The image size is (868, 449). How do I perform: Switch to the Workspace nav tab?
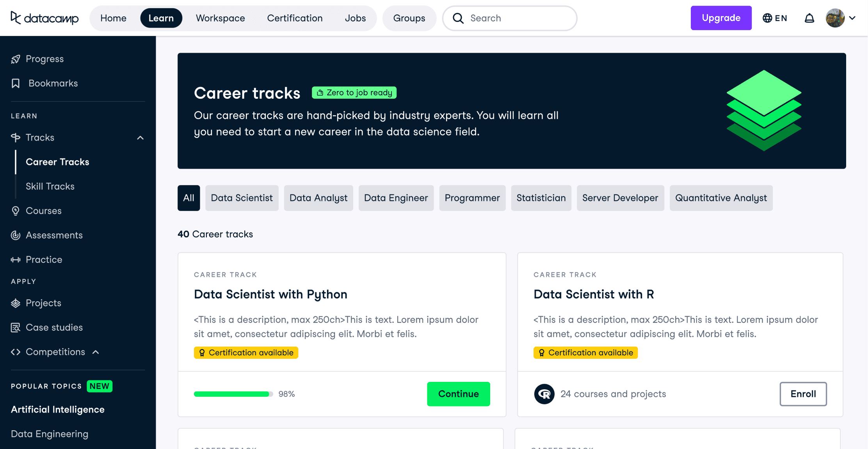point(220,18)
